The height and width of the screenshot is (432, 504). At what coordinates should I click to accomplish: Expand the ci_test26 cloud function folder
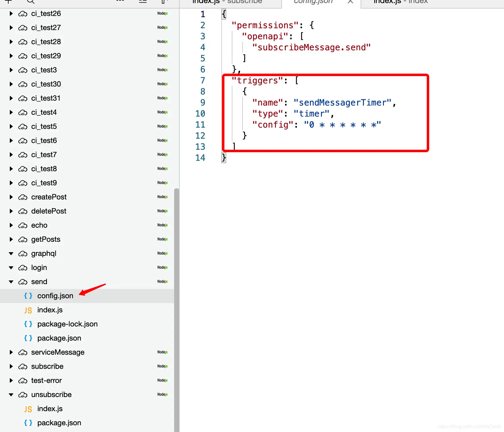coord(11,13)
